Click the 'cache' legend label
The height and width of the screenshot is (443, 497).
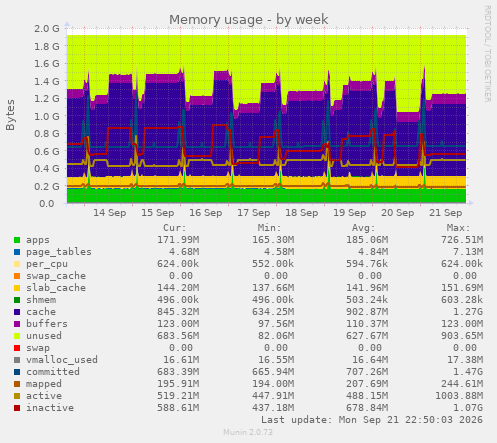41,312
